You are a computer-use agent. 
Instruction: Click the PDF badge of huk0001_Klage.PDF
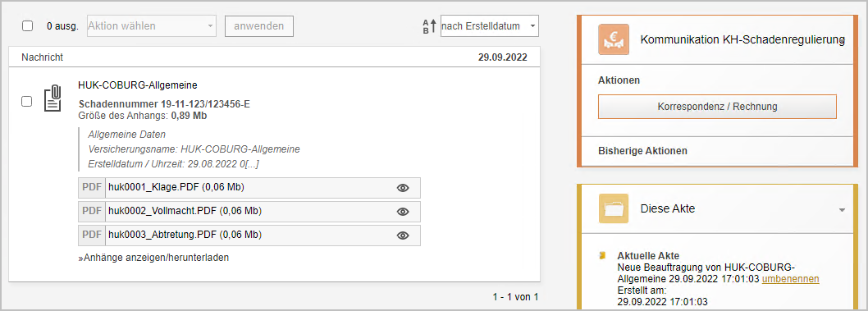(x=92, y=188)
